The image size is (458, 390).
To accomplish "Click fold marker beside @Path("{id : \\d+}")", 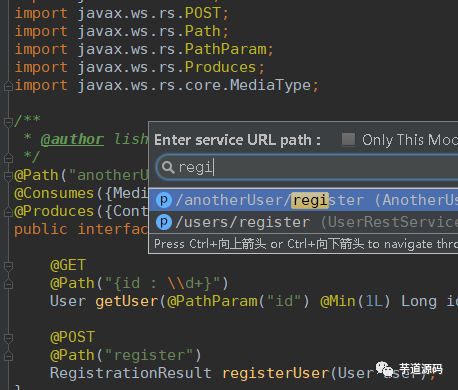I will (x=8, y=284).
